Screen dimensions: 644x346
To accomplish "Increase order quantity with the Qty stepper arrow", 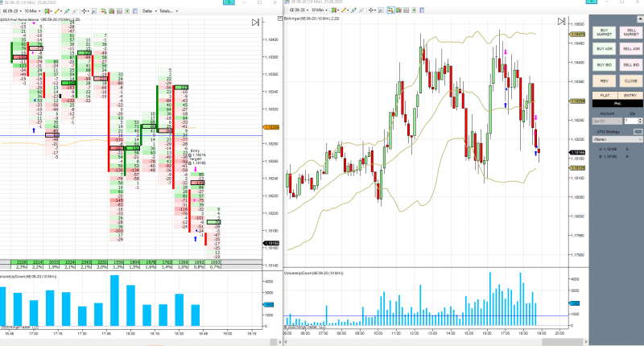I will (x=640, y=119).
